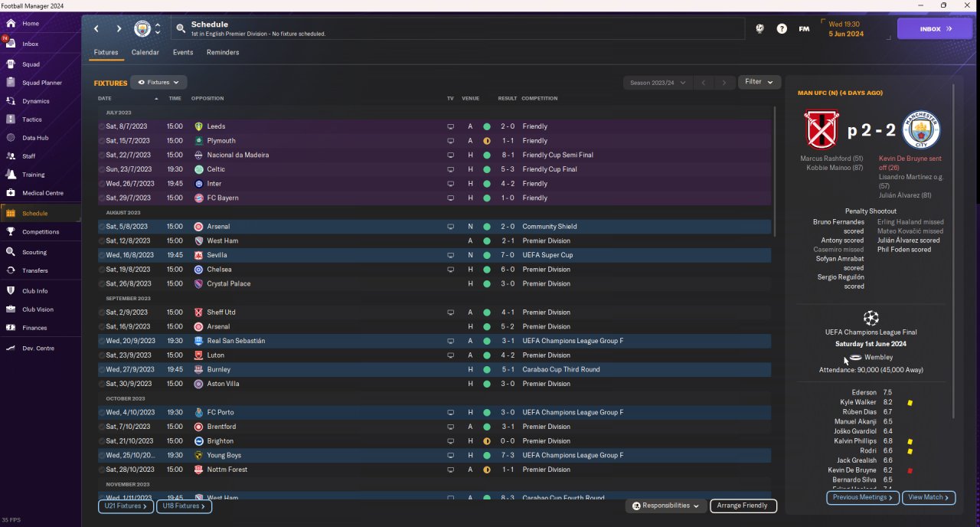Open the Staff sidebar icon
Screen dimensions: 980x527
(x=11, y=156)
